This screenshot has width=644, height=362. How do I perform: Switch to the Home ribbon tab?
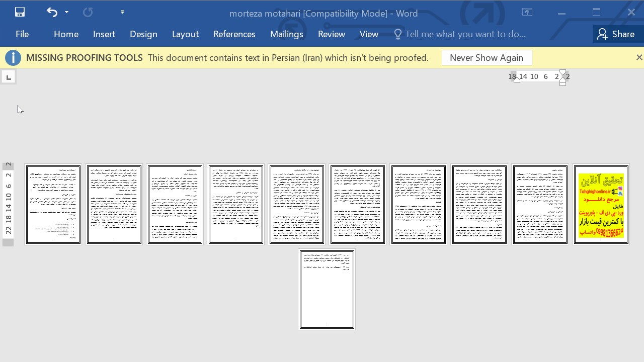[x=66, y=34]
